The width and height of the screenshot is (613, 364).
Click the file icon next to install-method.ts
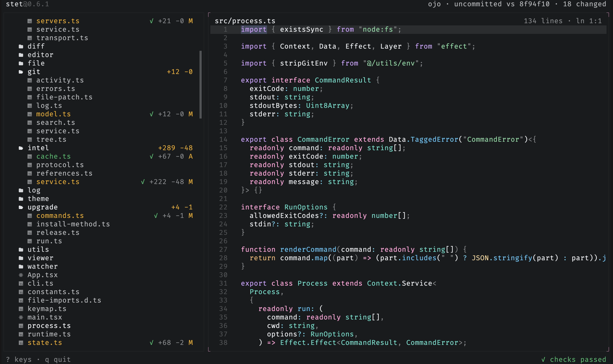[x=30, y=224]
